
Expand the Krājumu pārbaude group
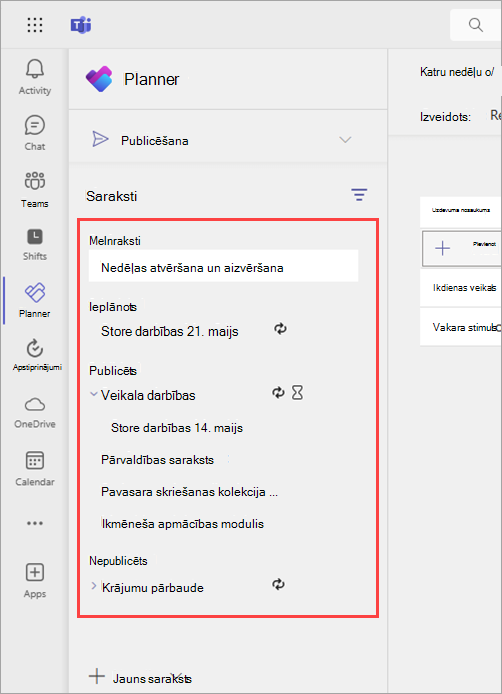click(93, 586)
